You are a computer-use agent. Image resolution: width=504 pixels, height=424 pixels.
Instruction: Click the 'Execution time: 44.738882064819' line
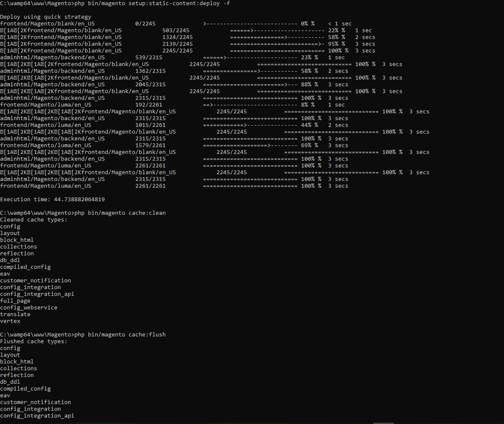[52, 199]
